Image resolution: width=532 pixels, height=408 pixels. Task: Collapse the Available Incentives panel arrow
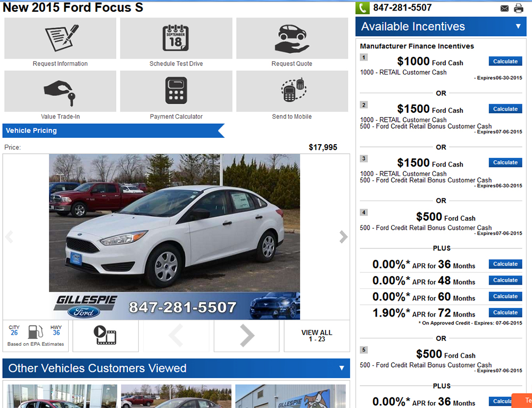click(x=518, y=26)
